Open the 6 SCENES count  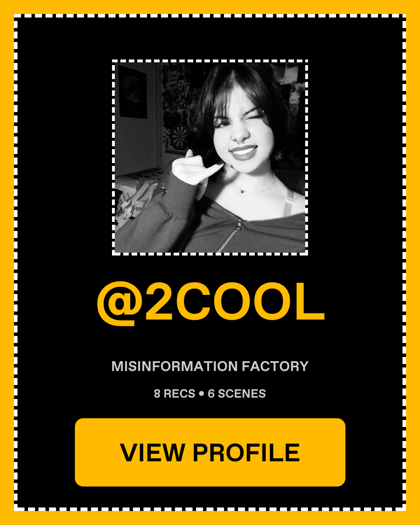[x=237, y=394]
